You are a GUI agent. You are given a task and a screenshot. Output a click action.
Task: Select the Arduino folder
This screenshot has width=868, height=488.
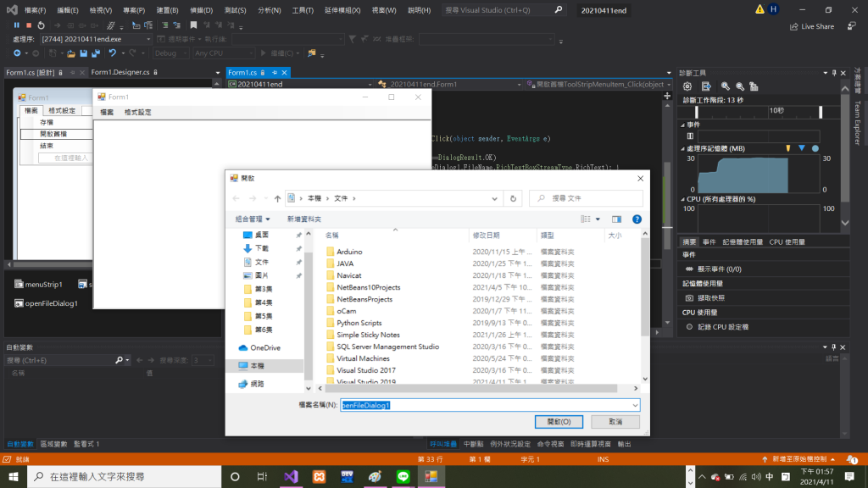coord(348,252)
